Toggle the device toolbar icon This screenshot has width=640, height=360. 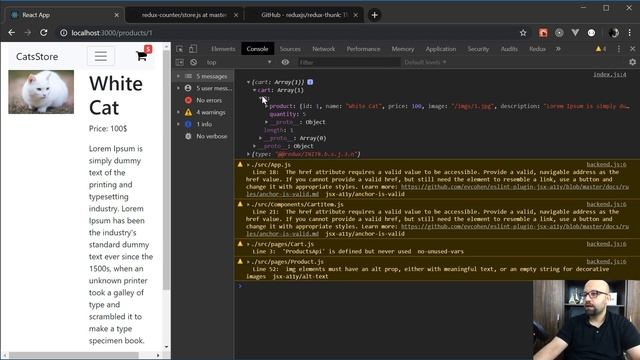(193, 49)
